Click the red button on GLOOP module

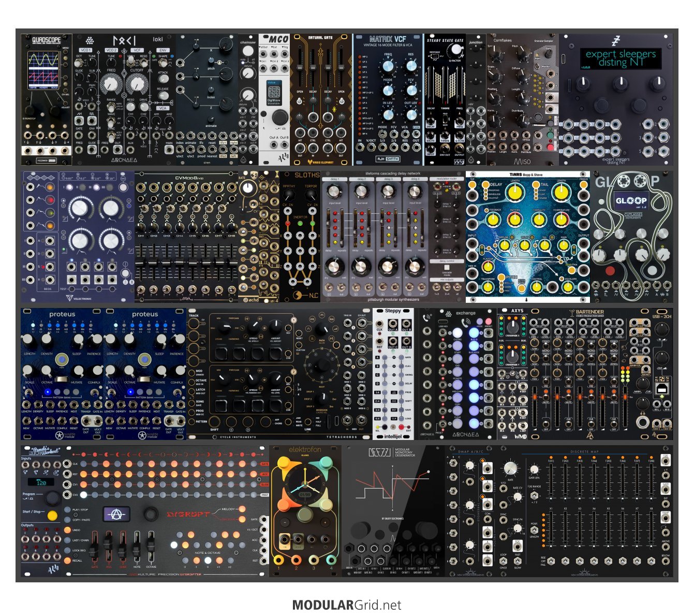tap(610, 270)
